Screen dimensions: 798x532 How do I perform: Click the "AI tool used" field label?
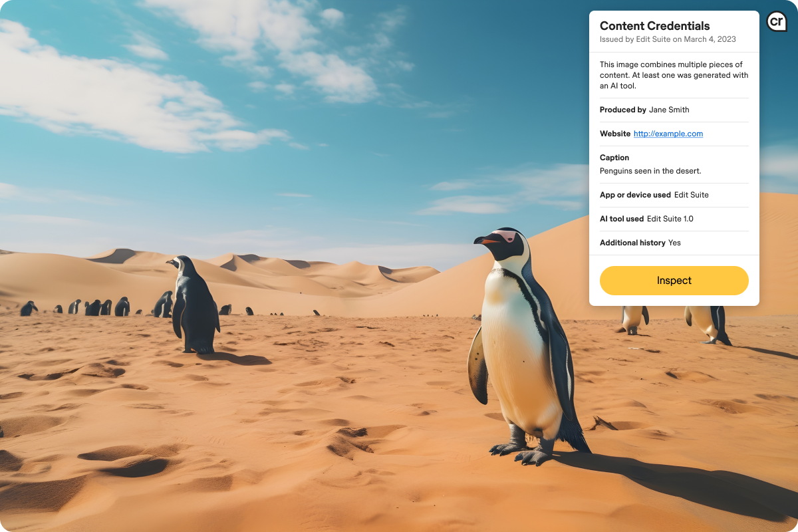tap(622, 219)
